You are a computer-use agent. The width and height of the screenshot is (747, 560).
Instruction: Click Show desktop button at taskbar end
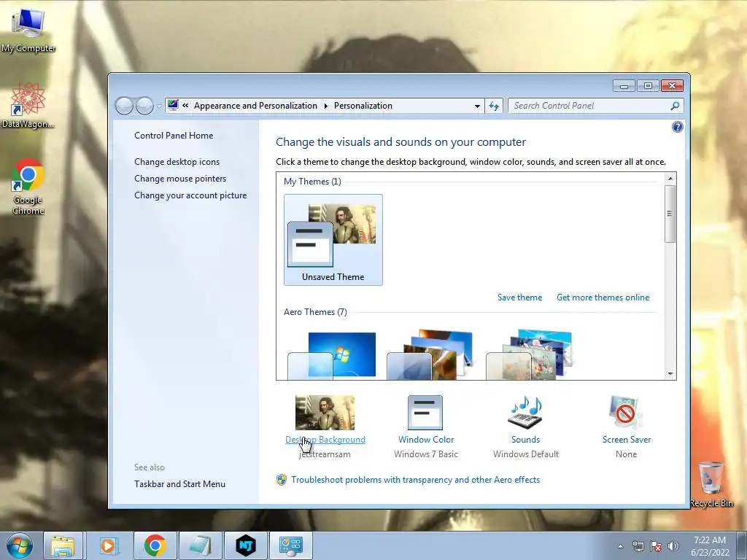(741, 545)
